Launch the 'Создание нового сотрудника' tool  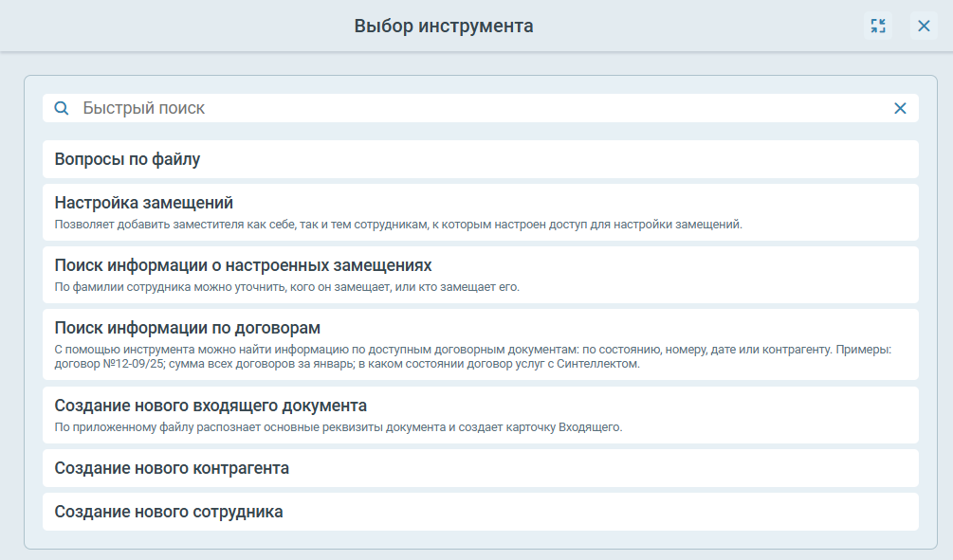tap(169, 512)
